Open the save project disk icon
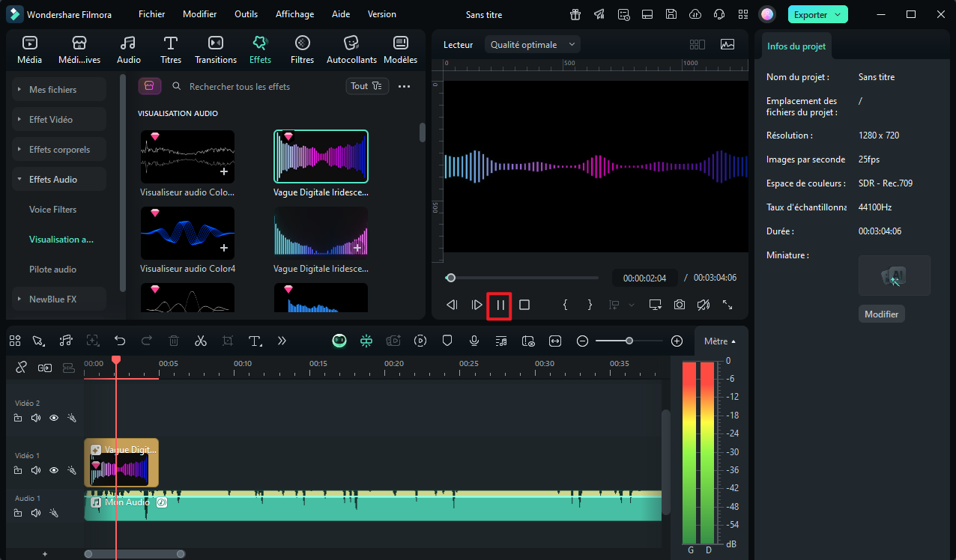 (x=671, y=14)
